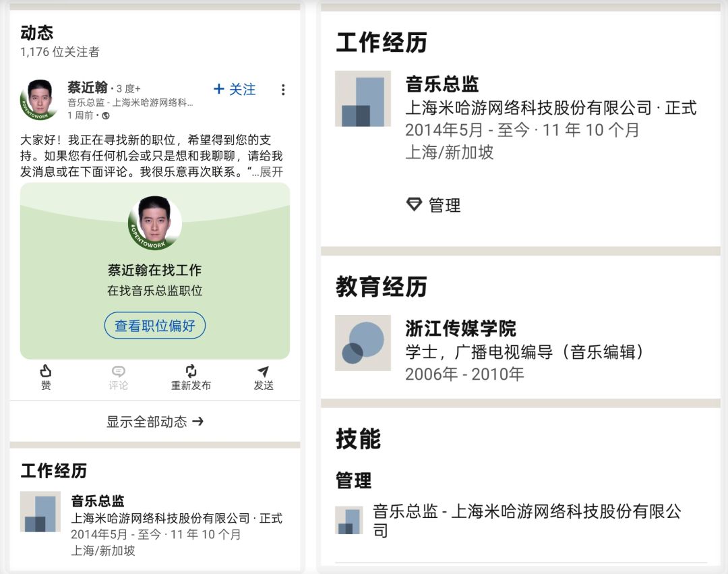Open the three-dot post options menu
Image resolution: width=728 pixels, height=574 pixels.
tap(283, 90)
